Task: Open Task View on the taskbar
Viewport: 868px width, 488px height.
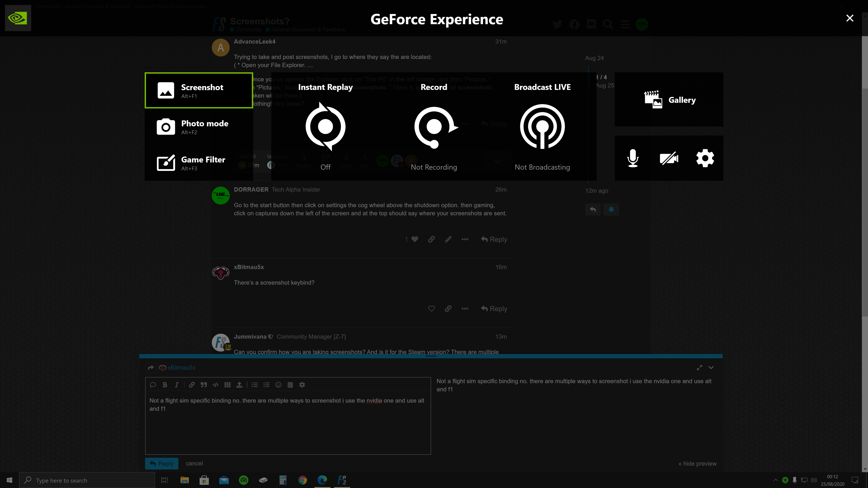Action: [x=164, y=480]
